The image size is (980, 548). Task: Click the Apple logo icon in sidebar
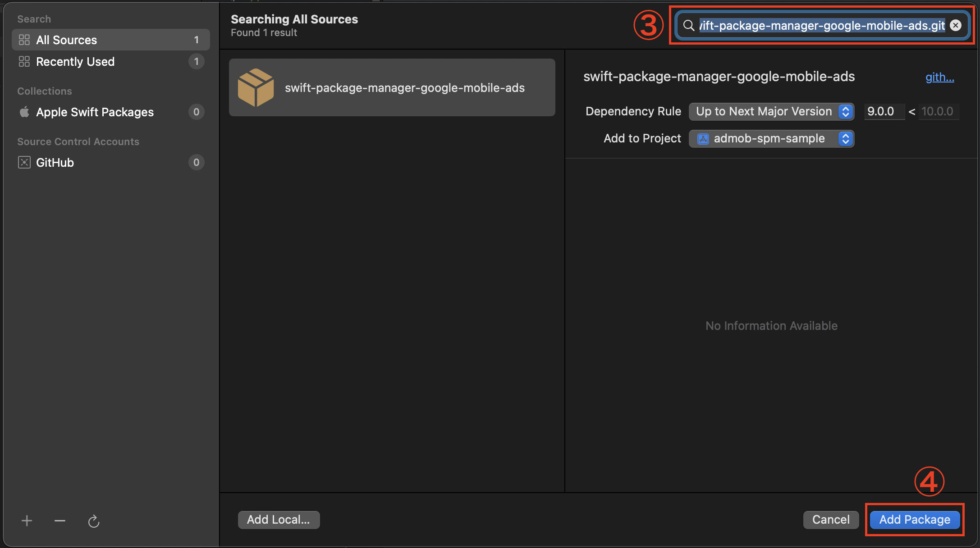coord(24,112)
